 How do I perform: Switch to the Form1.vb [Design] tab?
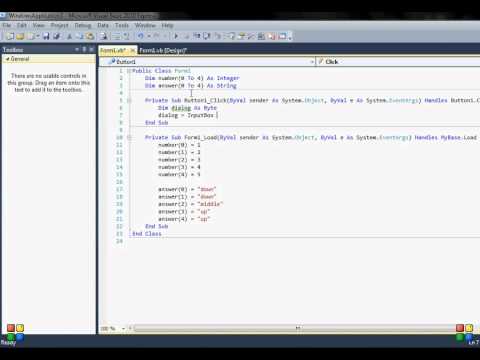pos(163,51)
